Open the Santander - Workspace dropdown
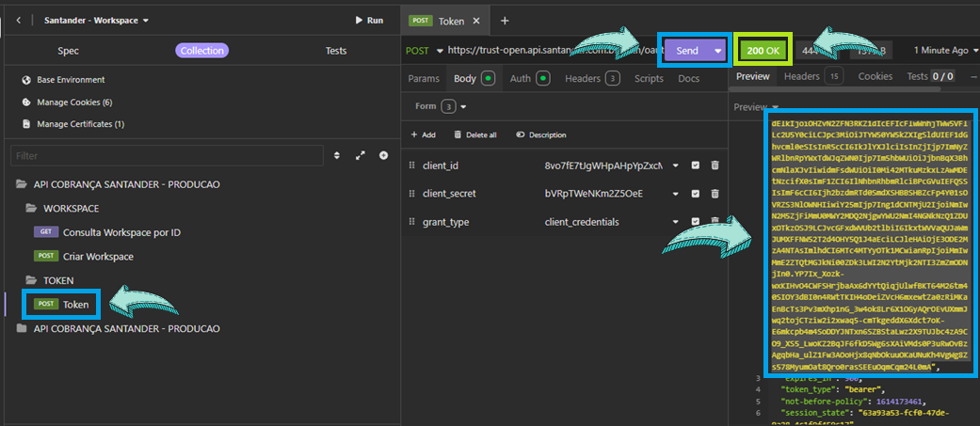The image size is (980, 426). (96, 21)
